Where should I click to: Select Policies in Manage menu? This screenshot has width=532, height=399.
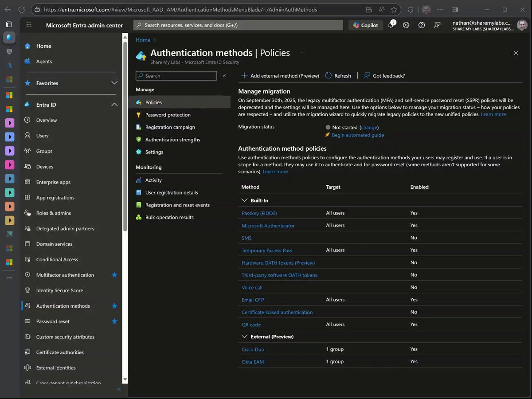(180, 102)
